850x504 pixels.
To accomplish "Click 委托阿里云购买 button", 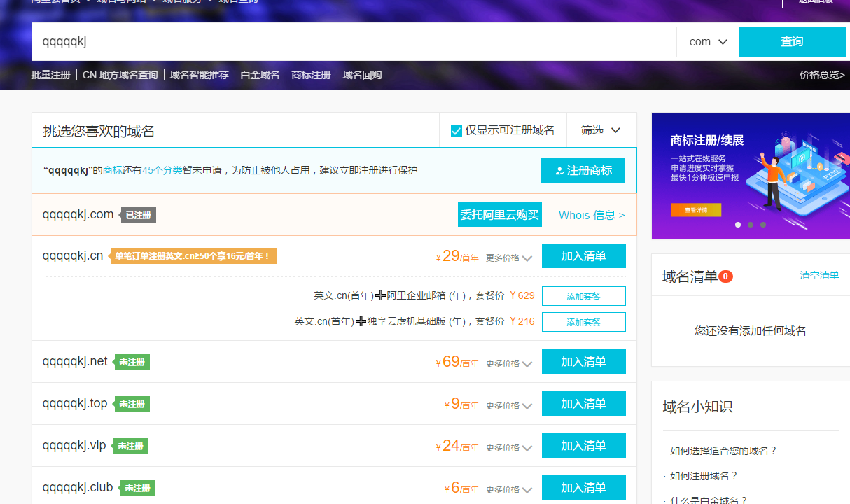I will point(500,215).
